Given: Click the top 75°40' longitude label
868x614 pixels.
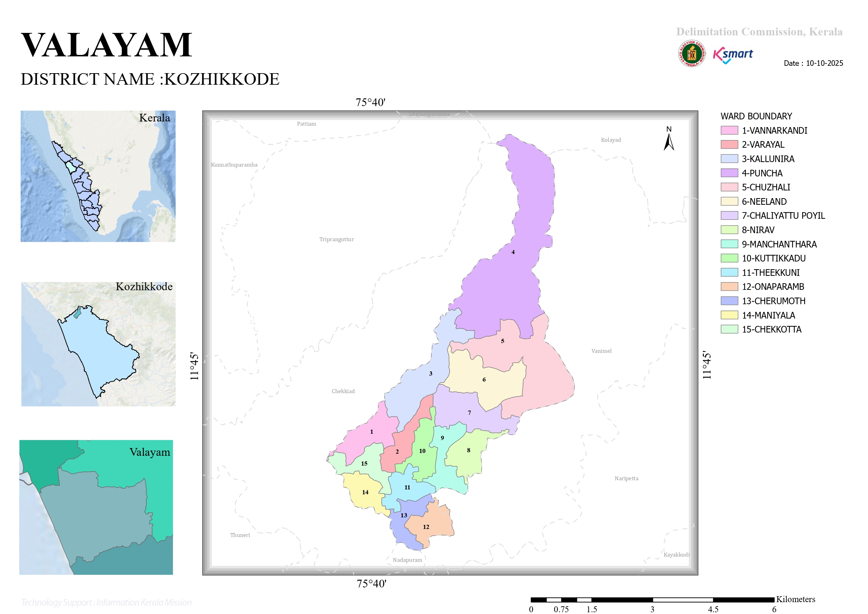Looking at the screenshot, I should pos(371,103).
